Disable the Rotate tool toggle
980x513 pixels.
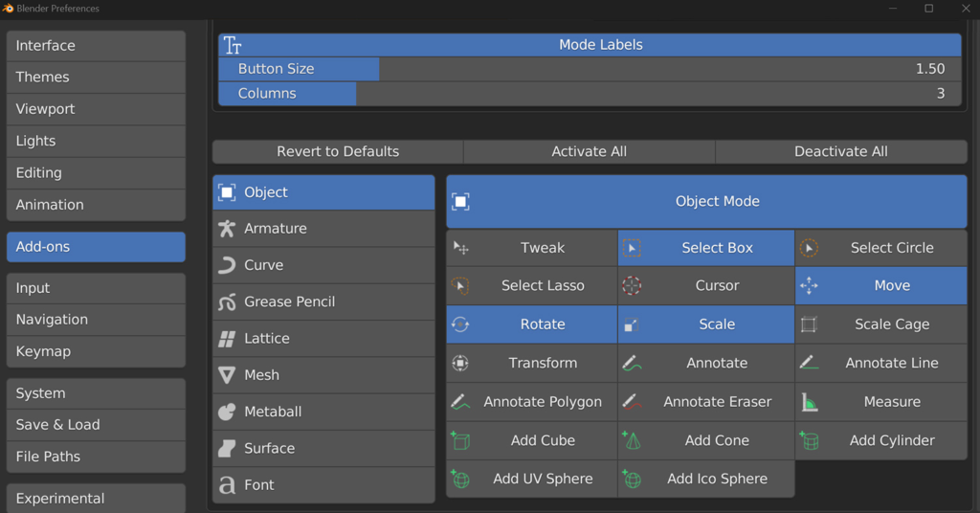point(531,324)
